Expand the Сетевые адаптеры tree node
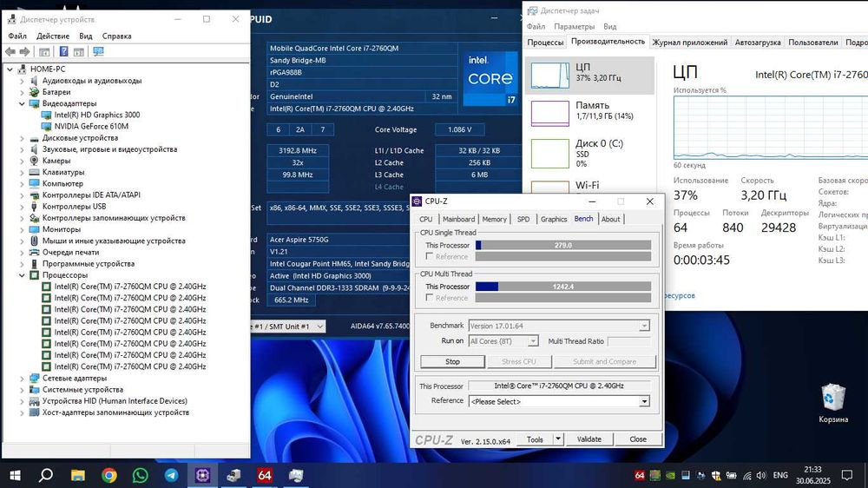Viewport: 868px width, 488px height. pos(23,379)
